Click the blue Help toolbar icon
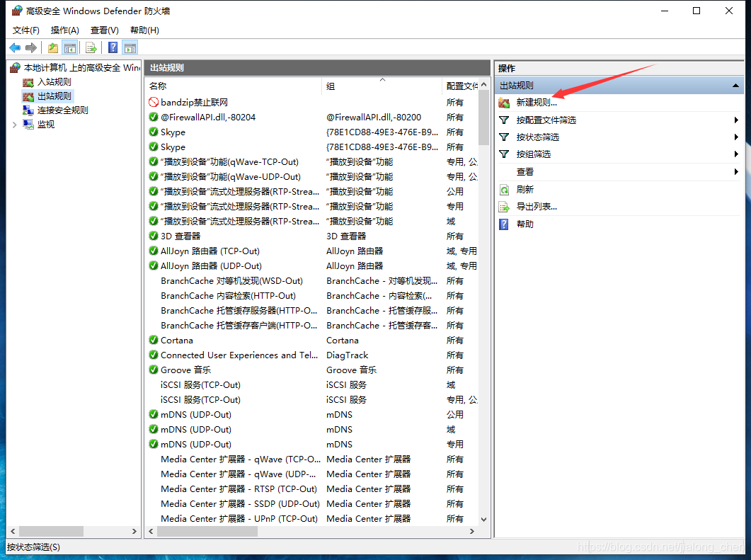This screenshot has width=751, height=560. tap(113, 48)
